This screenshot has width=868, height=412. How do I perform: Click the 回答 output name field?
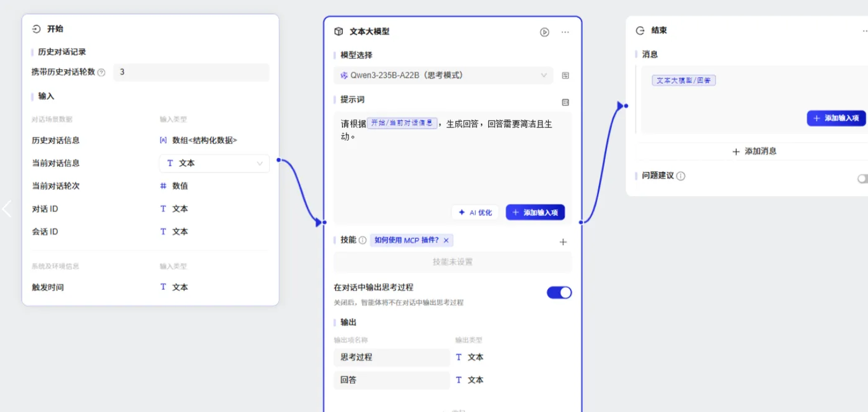[392, 380]
